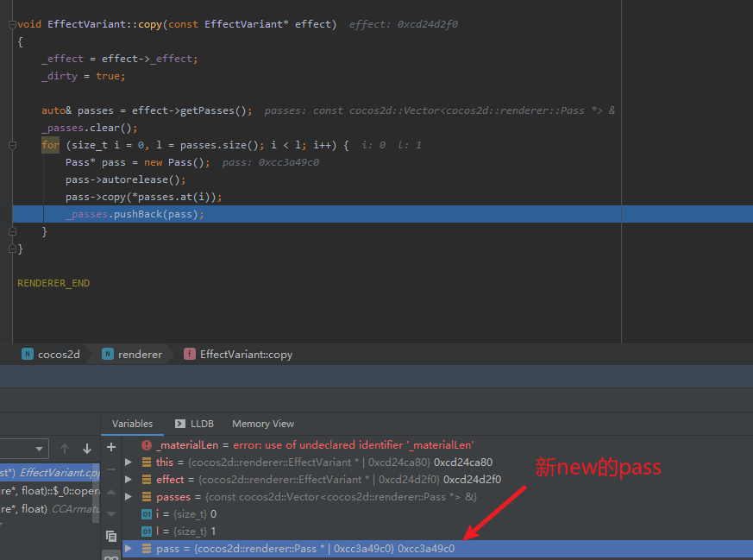Expand the 'passes' variable node
Image resolution: width=753 pixels, height=560 pixels.
coord(129,497)
